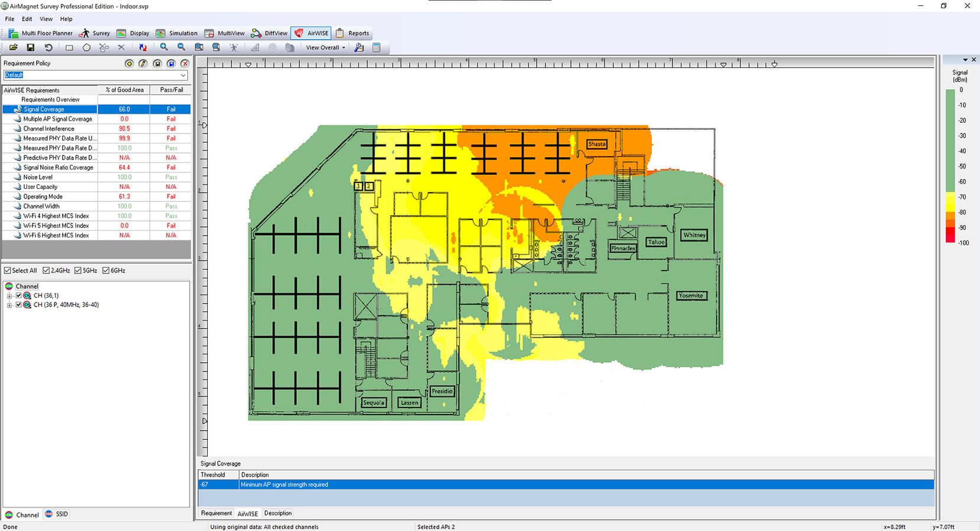Select the rectangle region tool
Screen dimensions: 980x531
pos(69,47)
